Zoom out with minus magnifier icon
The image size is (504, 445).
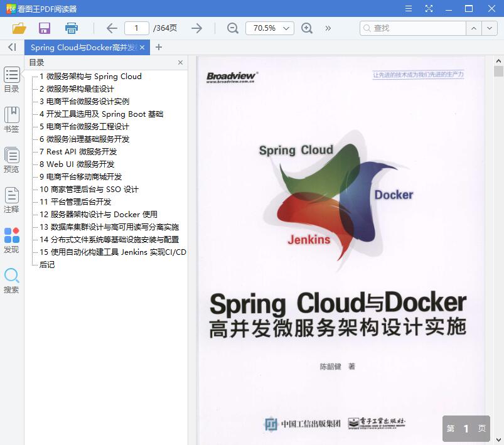coord(232,28)
